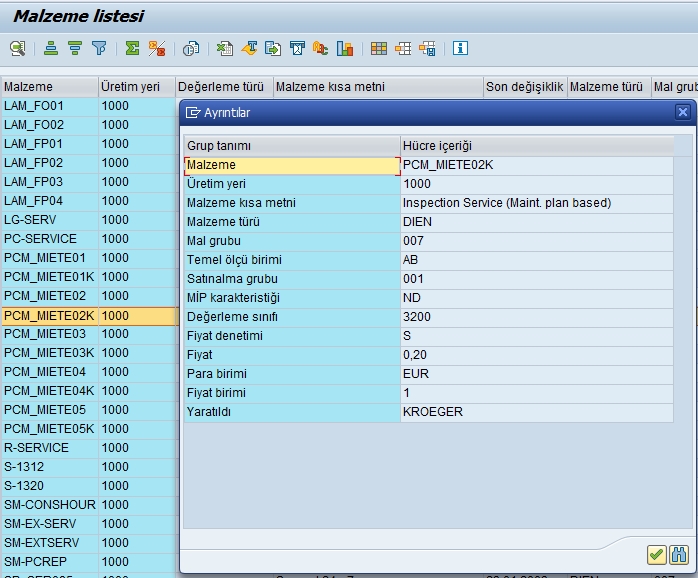This screenshot has height=578, width=698.
Task: Click the Malzeme value field PCM_MIETE02K
Action: pos(535,165)
